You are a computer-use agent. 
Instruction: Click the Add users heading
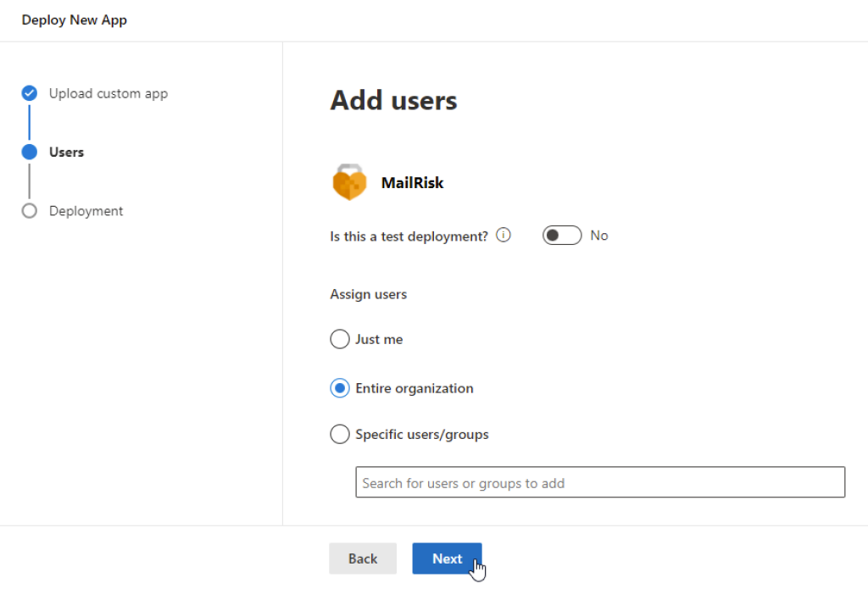coord(393,100)
